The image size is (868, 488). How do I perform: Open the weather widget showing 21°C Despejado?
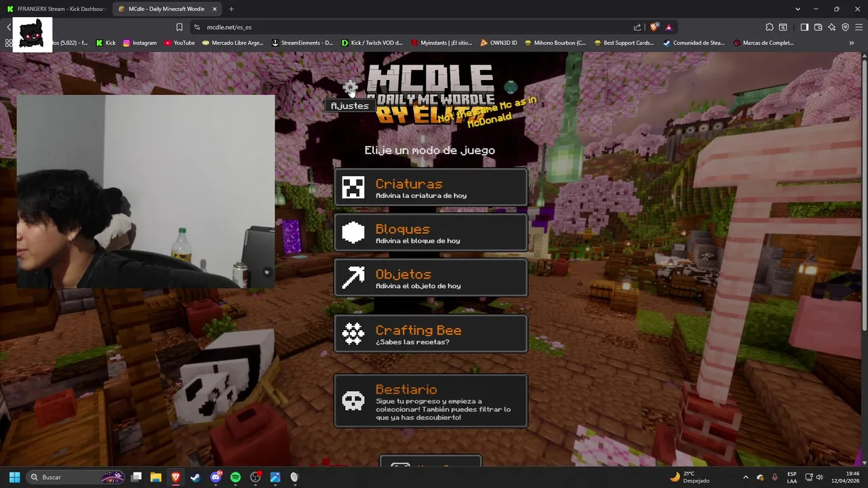[x=690, y=477]
